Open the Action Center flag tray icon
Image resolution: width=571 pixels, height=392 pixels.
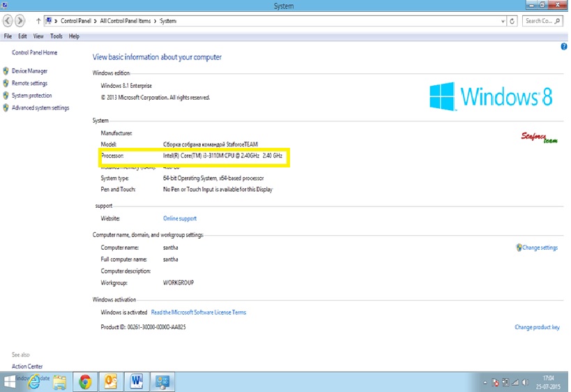click(x=495, y=382)
